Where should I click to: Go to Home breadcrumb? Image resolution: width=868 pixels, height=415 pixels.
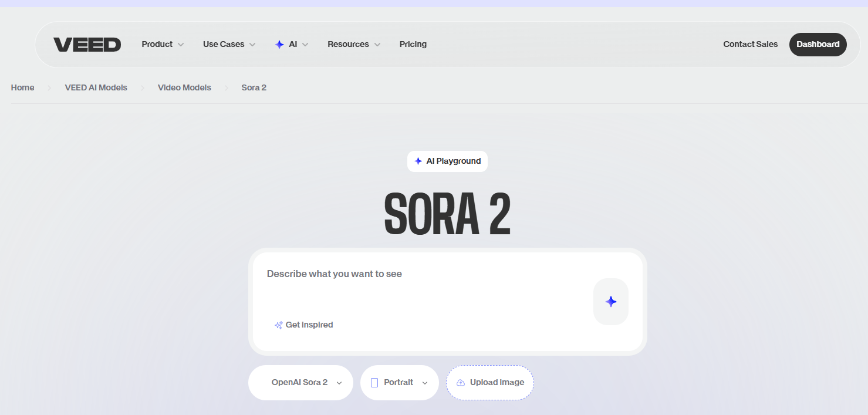coord(22,87)
